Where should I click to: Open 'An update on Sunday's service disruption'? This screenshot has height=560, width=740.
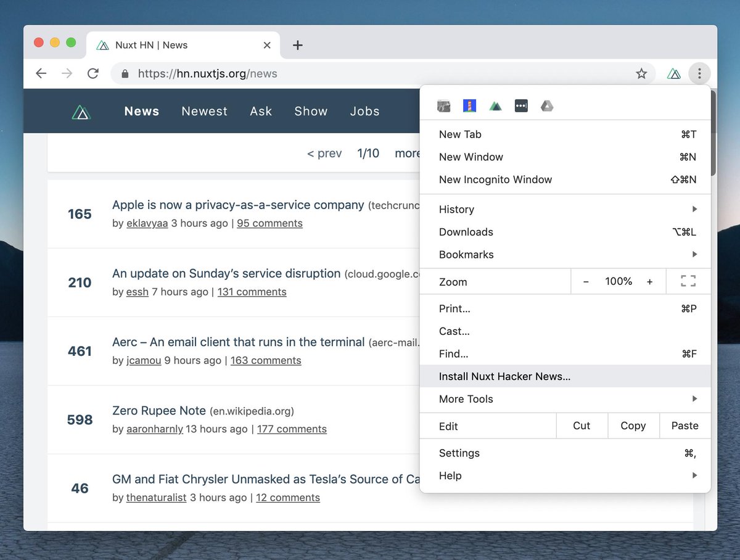click(x=226, y=274)
